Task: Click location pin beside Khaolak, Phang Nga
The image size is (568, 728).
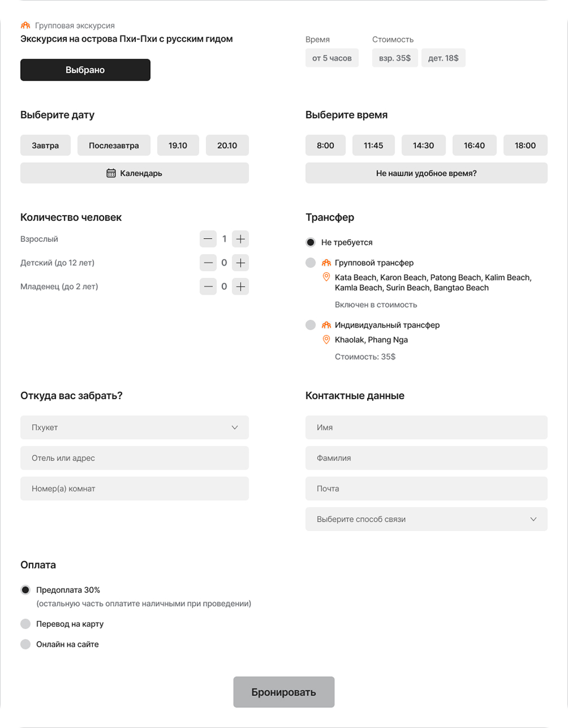Action: tap(326, 340)
